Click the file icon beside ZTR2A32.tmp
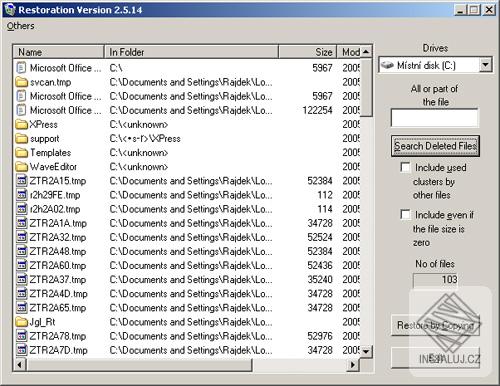Viewport: 500px width, 386px height. point(21,237)
